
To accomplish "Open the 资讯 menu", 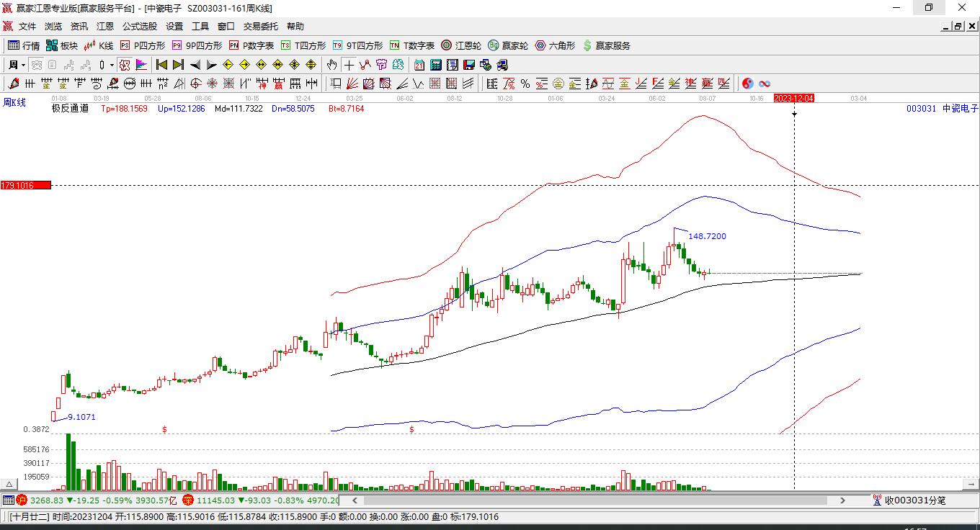I will (x=79, y=27).
